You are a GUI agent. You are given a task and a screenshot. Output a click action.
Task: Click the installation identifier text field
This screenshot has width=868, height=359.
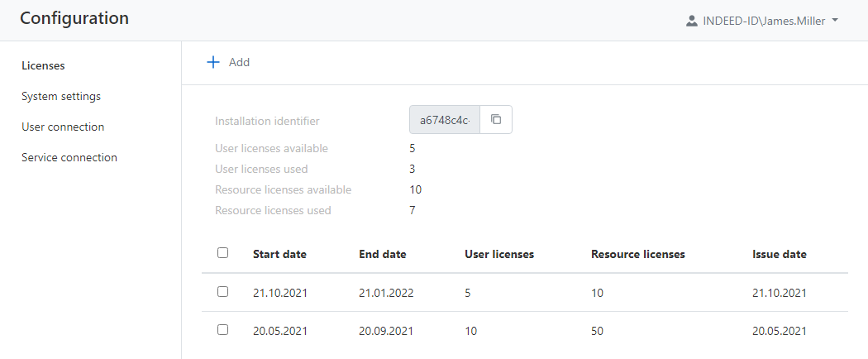[x=445, y=120]
